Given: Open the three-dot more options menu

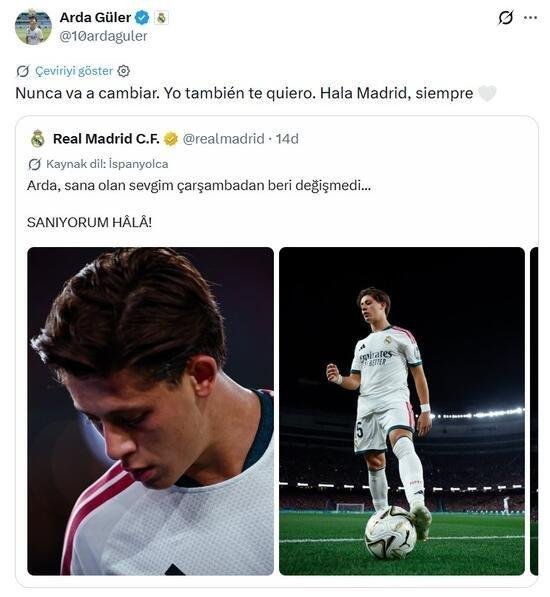Looking at the screenshot, I should pos(530,18).
